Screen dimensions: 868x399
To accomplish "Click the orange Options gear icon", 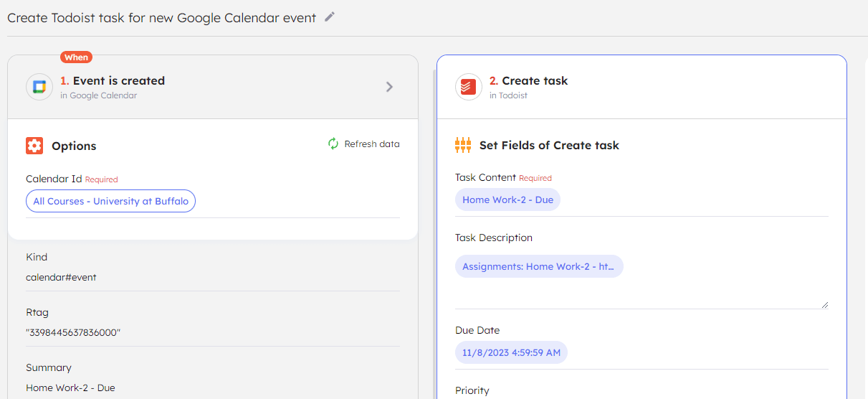I will (x=34, y=146).
